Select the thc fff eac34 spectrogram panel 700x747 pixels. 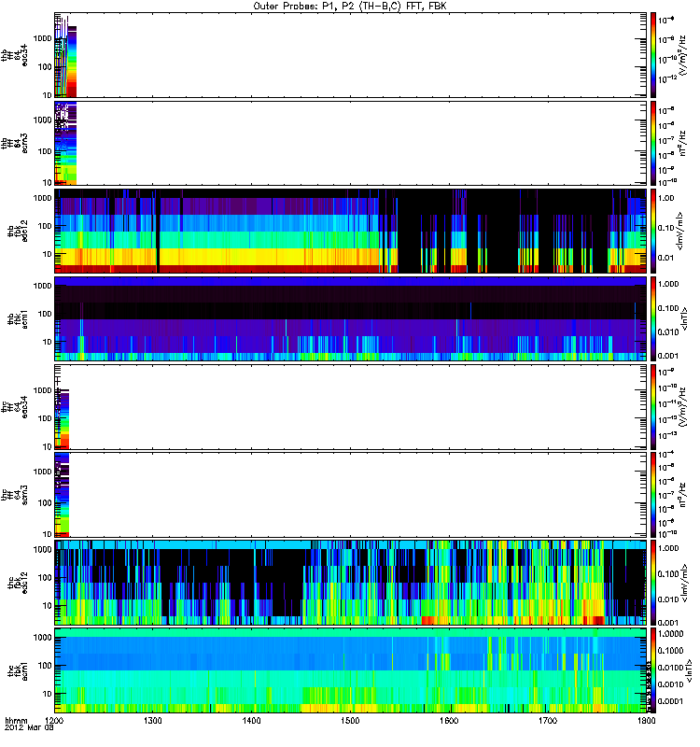point(351,407)
